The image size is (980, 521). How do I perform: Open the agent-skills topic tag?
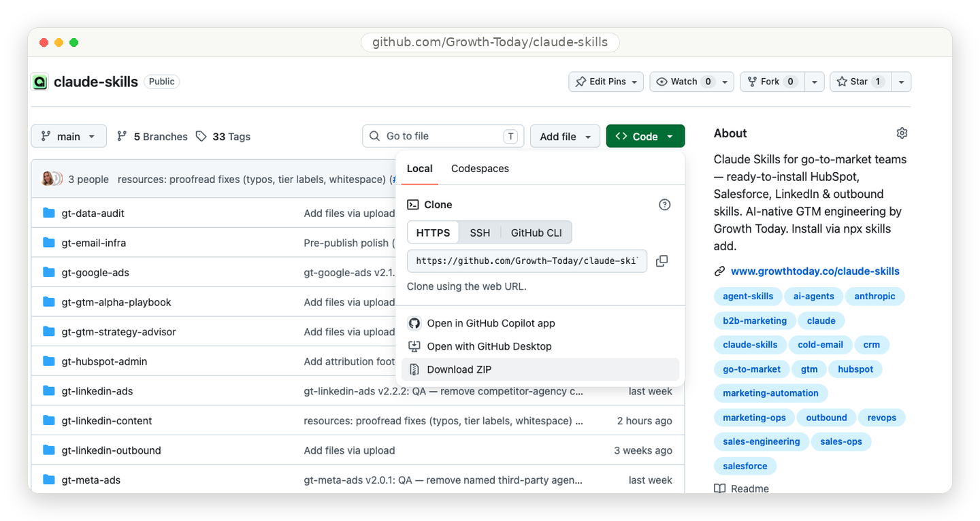pos(748,297)
